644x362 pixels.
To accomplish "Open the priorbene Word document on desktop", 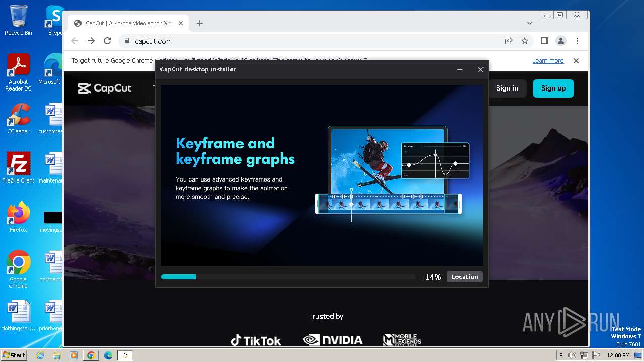I will (51, 315).
